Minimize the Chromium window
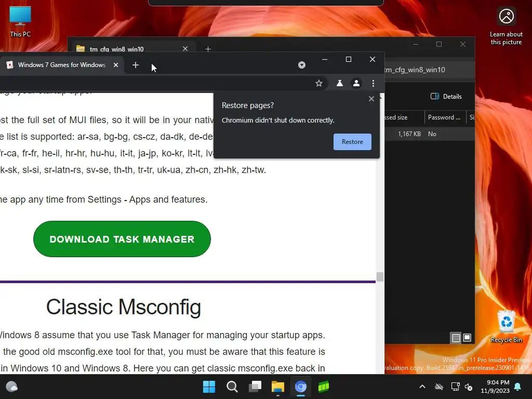 tap(325, 59)
